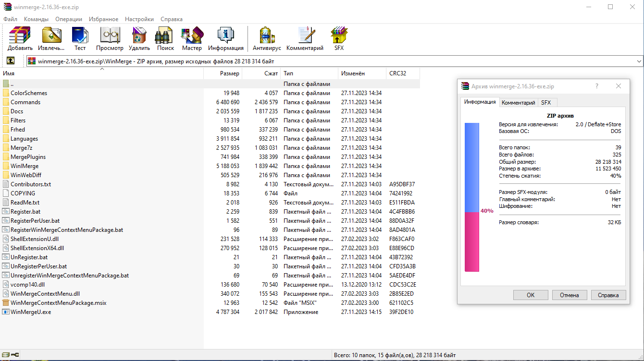
Task: Click the Извлечь (Extract) toolbar icon
Action: pyautogui.click(x=51, y=35)
